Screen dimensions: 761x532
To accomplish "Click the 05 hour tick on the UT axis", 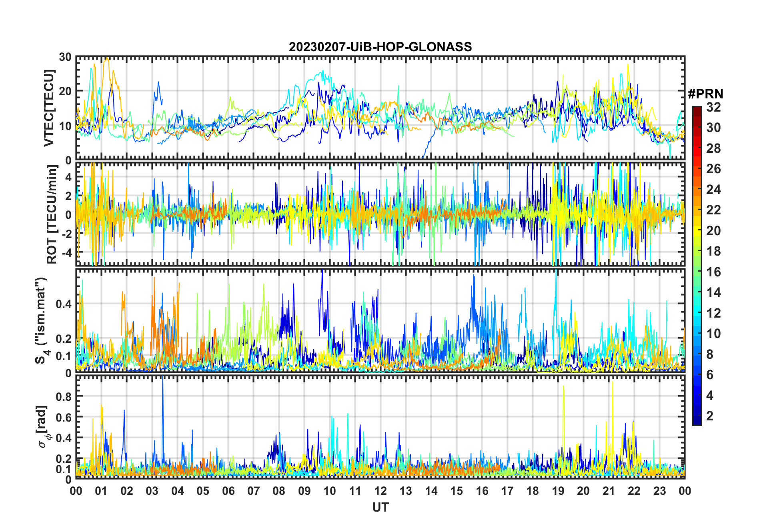I will (x=203, y=491).
